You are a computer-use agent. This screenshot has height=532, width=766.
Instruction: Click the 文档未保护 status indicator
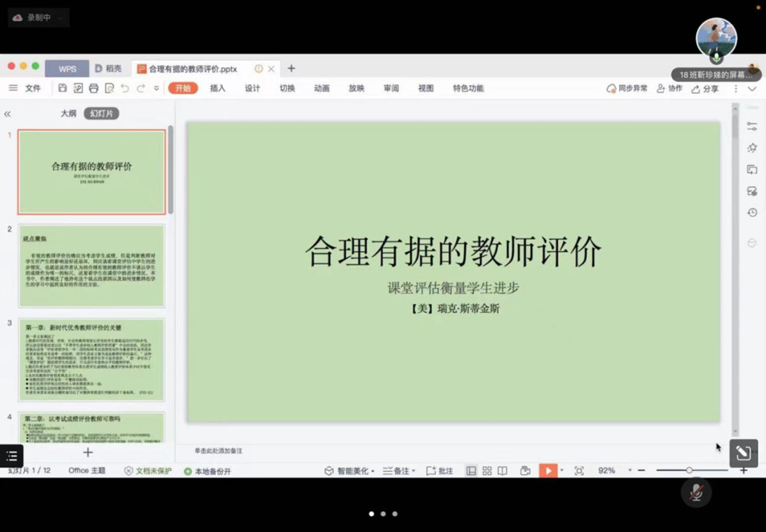148,471
